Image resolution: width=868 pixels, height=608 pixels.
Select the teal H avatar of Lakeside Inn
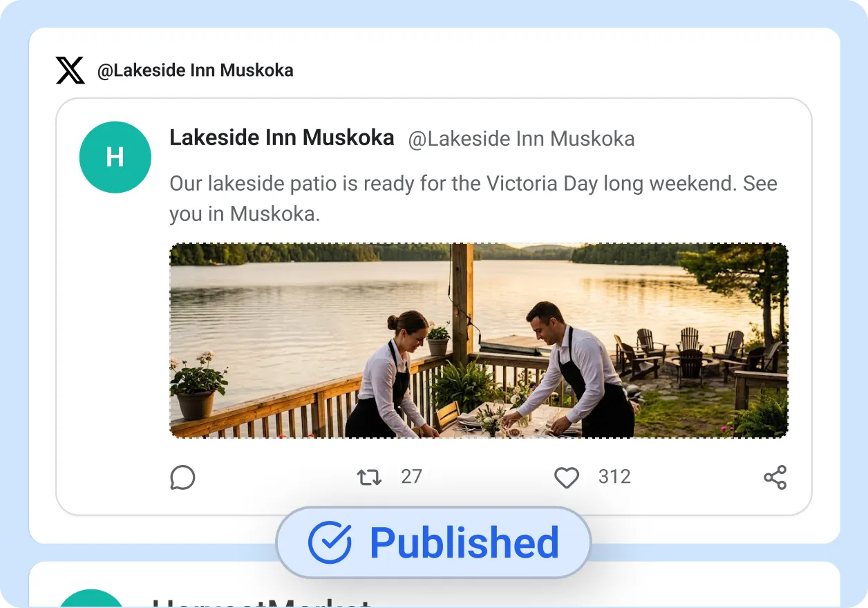click(x=115, y=157)
